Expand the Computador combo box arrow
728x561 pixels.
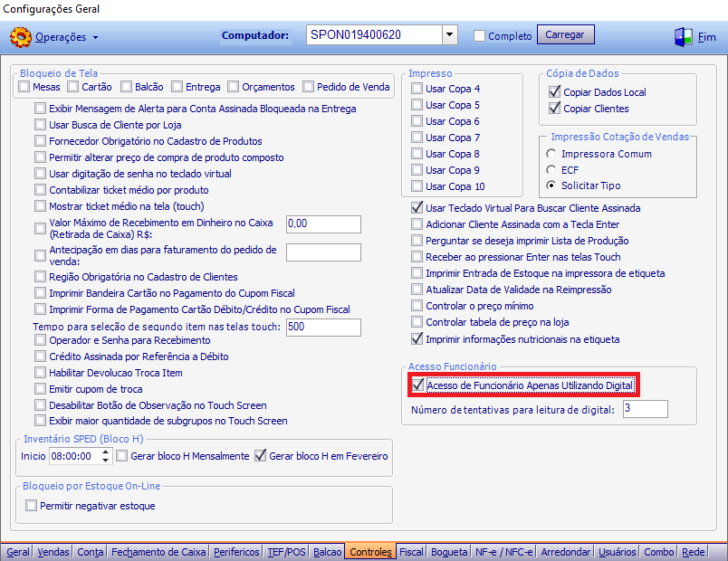click(x=449, y=34)
